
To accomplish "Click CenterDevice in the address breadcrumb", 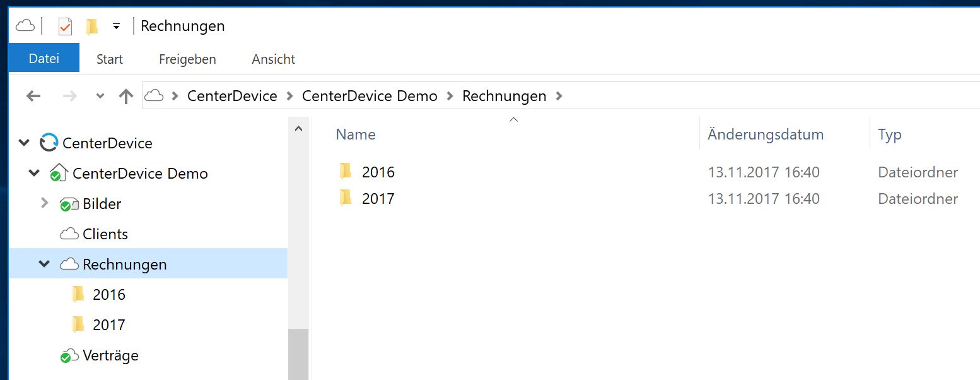I will pyautogui.click(x=232, y=96).
